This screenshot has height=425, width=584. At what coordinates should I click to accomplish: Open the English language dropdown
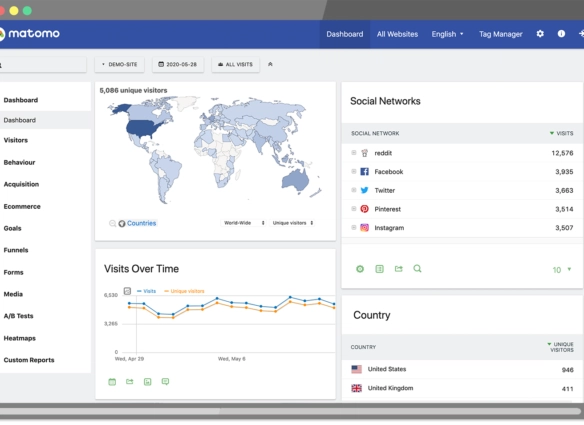(x=447, y=34)
